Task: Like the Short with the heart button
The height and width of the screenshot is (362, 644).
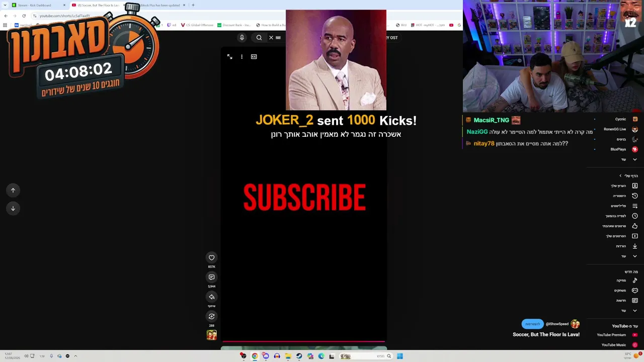Action: tap(212, 257)
